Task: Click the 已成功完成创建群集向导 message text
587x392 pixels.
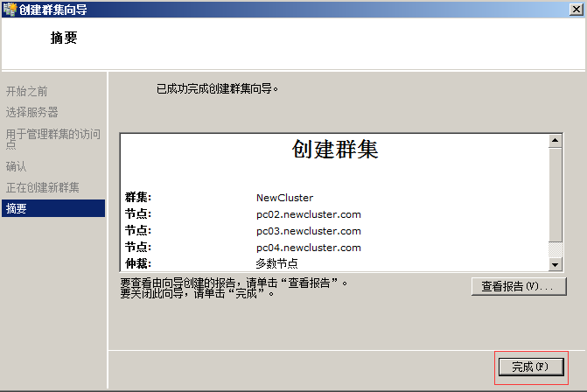Action: [217, 88]
